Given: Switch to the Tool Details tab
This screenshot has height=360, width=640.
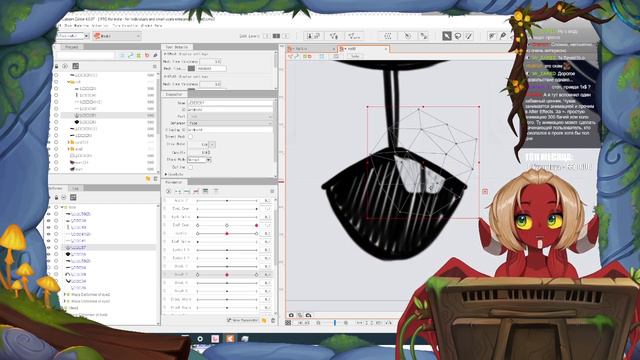Looking at the screenshot, I should (177, 47).
